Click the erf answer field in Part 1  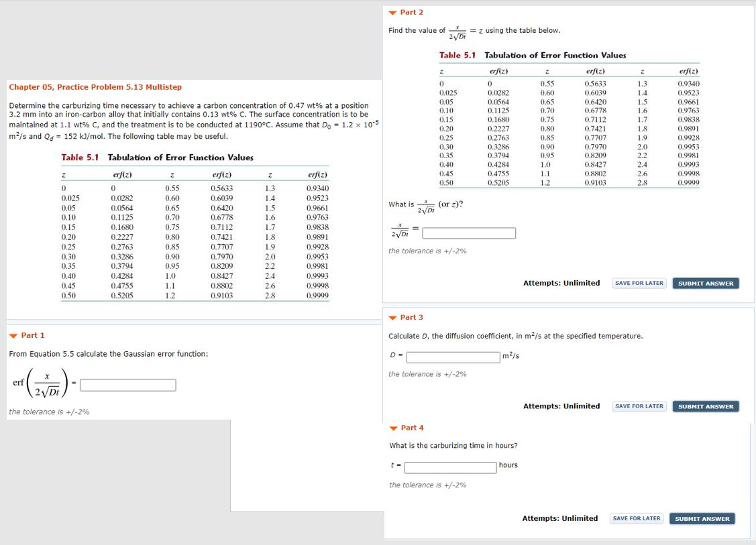pyautogui.click(x=127, y=385)
